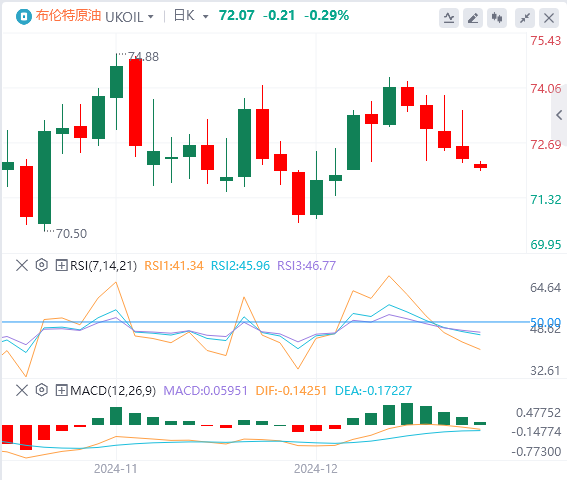The width and height of the screenshot is (567, 480).
Task: Remove the MACD indicator panel
Action: click(22, 391)
